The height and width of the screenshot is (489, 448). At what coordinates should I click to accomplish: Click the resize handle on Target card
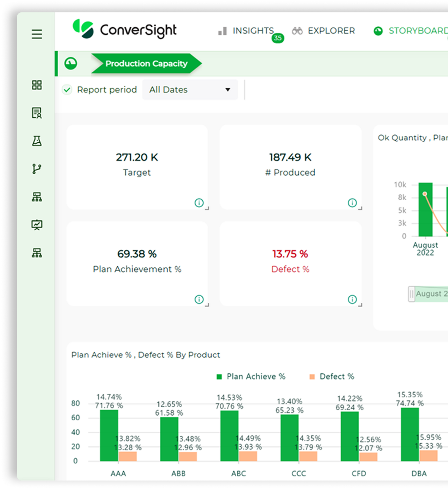click(207, 209)
